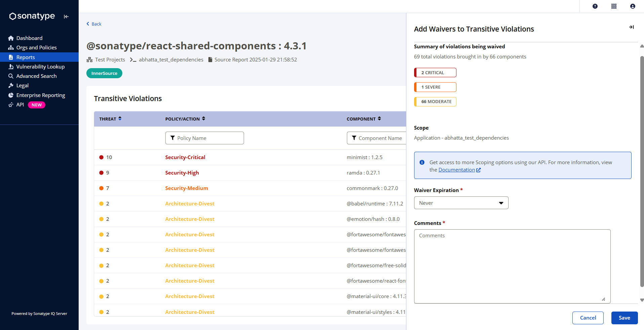Focus the Component Name filter field
Viewport: 644px width, 330px height.
point(376,138)
